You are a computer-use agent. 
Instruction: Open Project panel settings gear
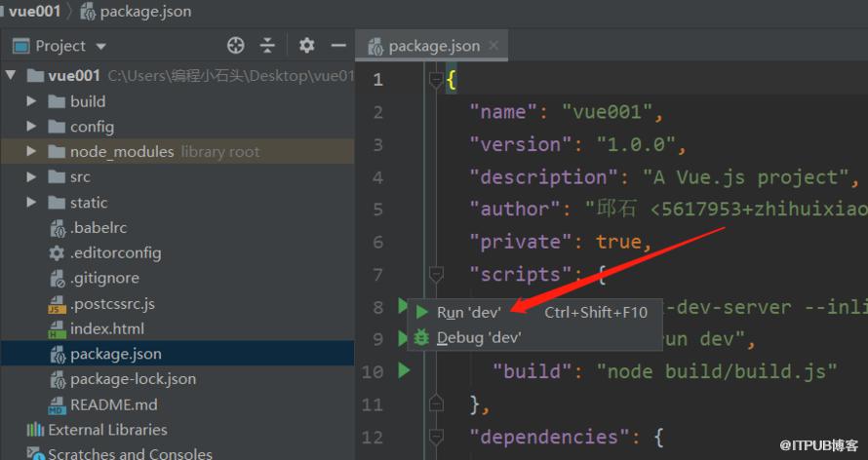[306, 46]
